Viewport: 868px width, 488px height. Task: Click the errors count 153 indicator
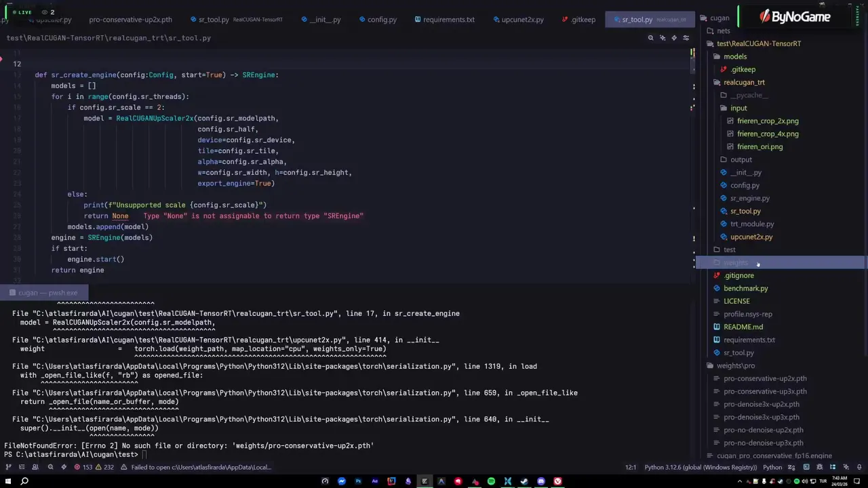(x=83, y=467)
